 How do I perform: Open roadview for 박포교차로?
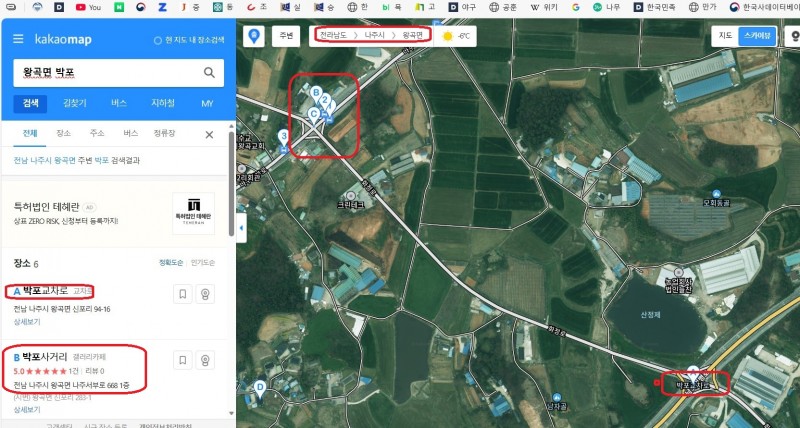coord(206,294)
